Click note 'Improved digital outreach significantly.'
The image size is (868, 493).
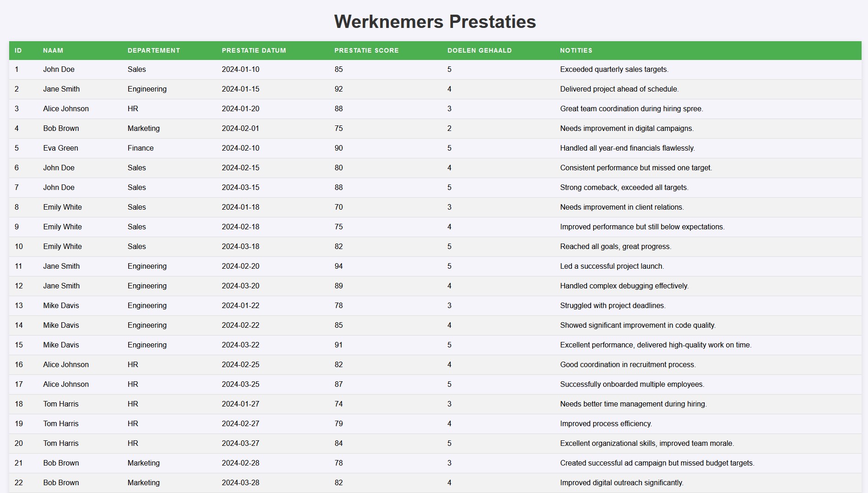coord(621,482)
